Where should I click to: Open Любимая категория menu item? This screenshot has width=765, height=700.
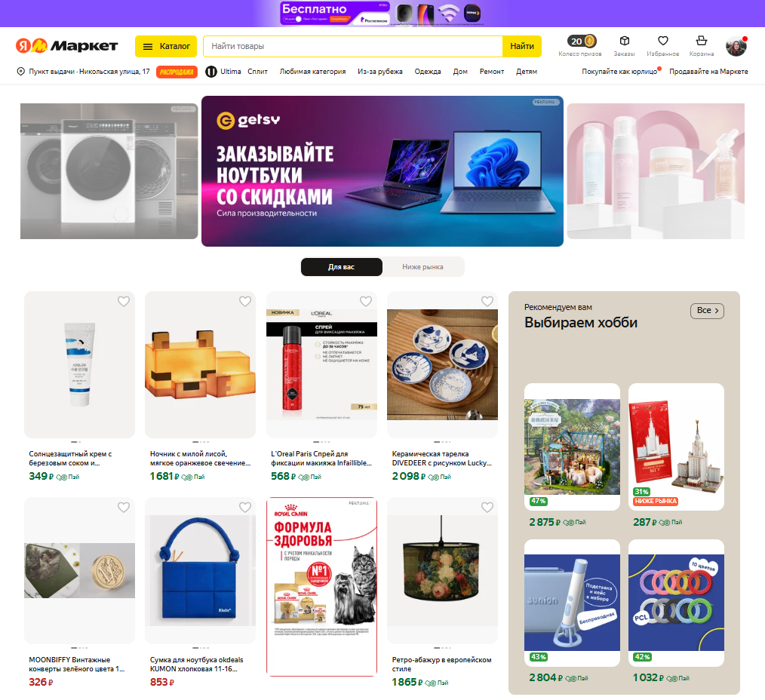[x=313, y=72]
